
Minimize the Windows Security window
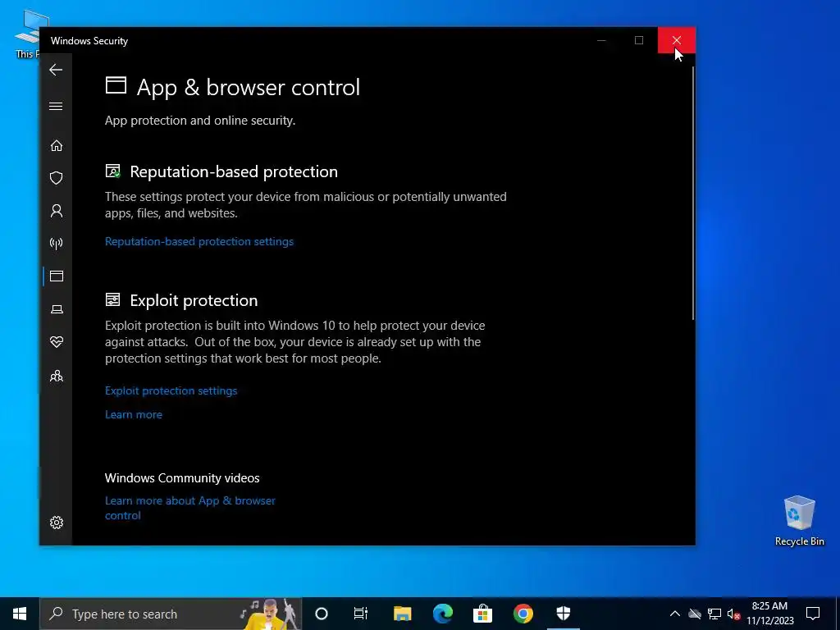click(x=601, y=40)
